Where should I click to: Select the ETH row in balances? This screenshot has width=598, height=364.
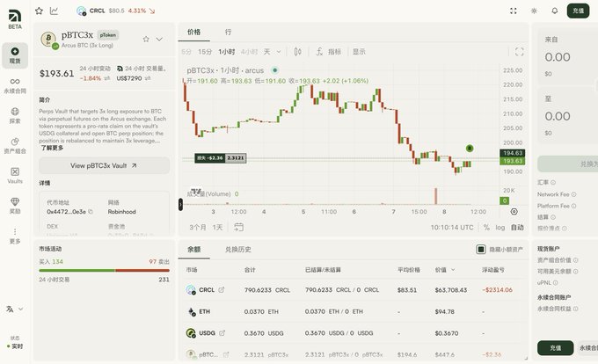pos(354,311)
